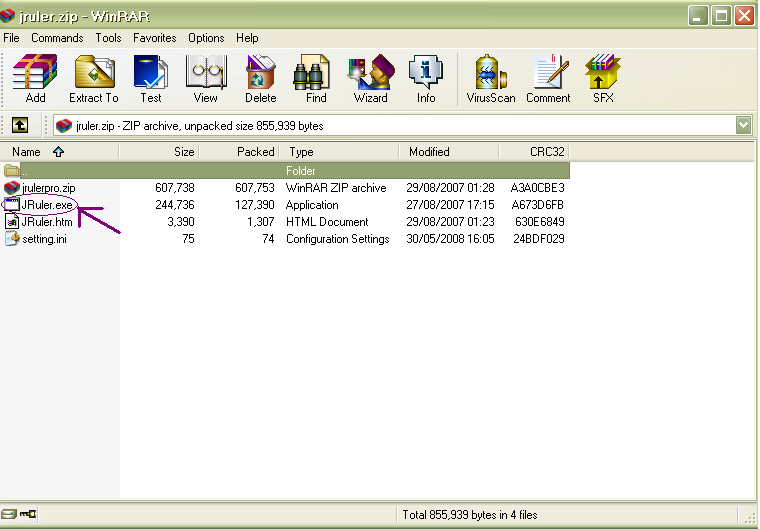
Task: Click the WinRAR title bar icon
Action: click(8, 16)
